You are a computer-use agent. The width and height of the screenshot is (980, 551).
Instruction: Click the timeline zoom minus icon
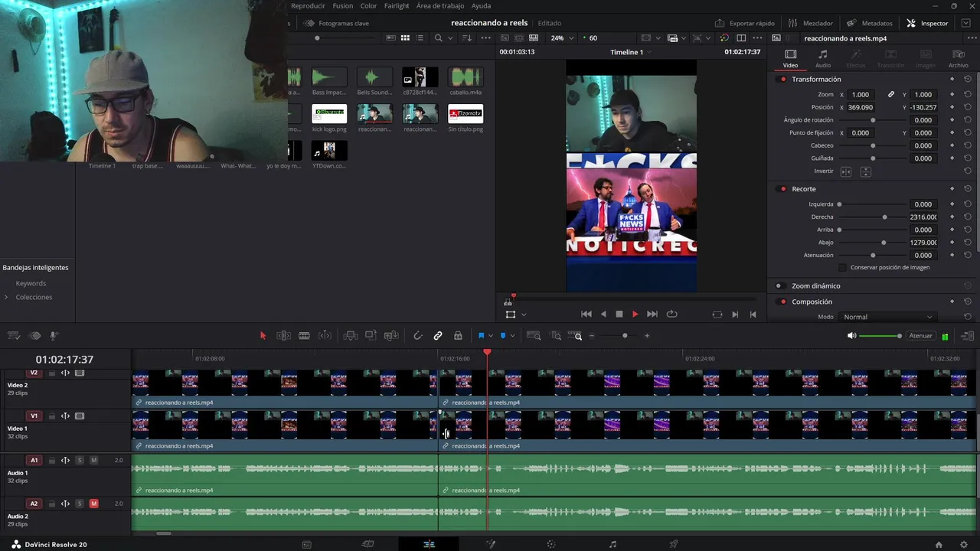(x=591, y=335)
